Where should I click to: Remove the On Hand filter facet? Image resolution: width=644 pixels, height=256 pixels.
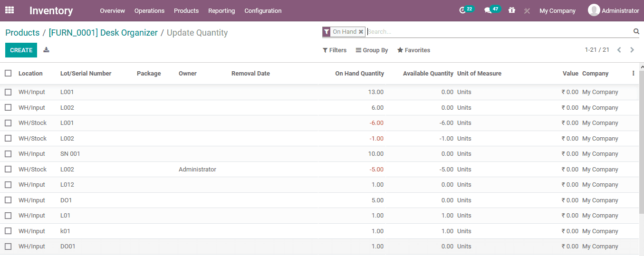click(361, 32)
